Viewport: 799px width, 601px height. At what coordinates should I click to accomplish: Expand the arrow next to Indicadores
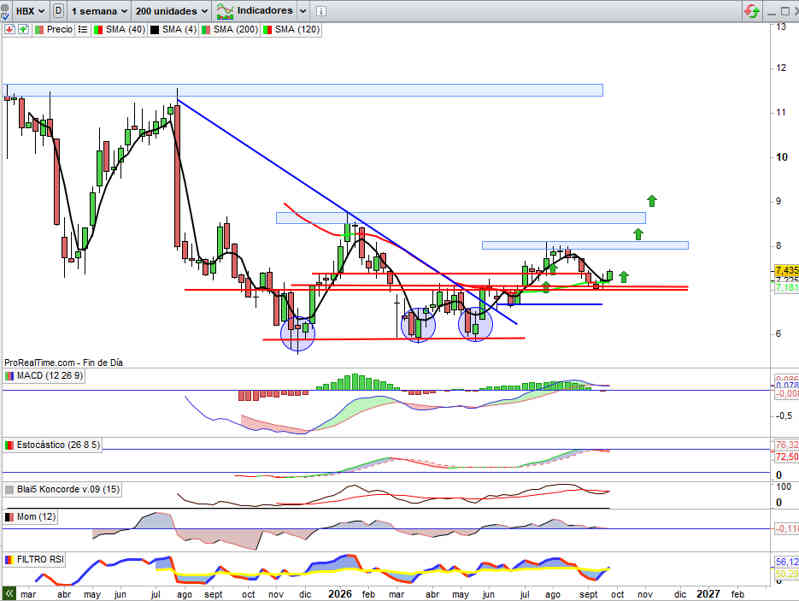point(303,11)
